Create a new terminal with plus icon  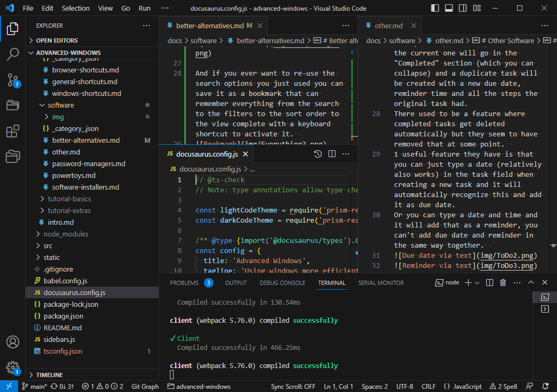468,282
